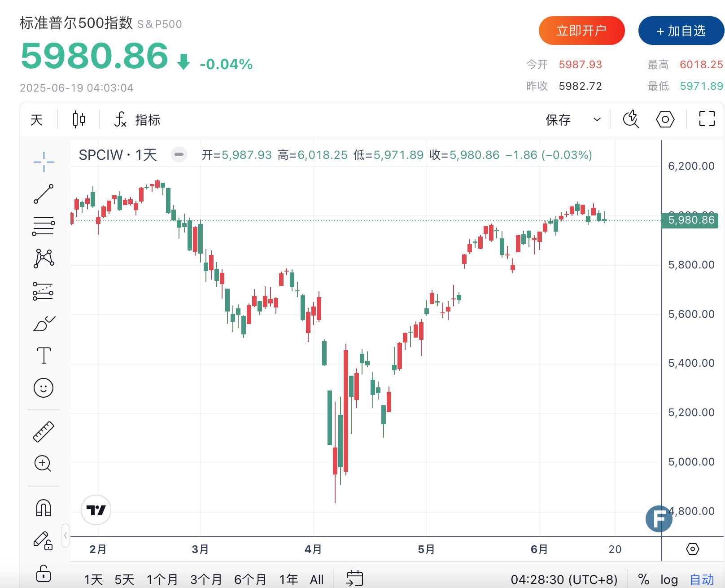This screenshot has width=725, height=588.
Task: Collapse the drawing toolbar side handle
Action: (66, 535)
